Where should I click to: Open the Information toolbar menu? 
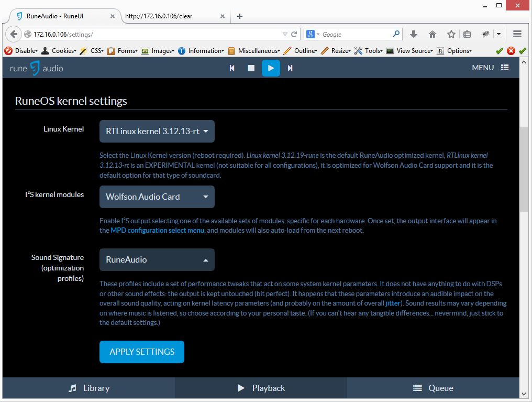[x=201, y=51]
